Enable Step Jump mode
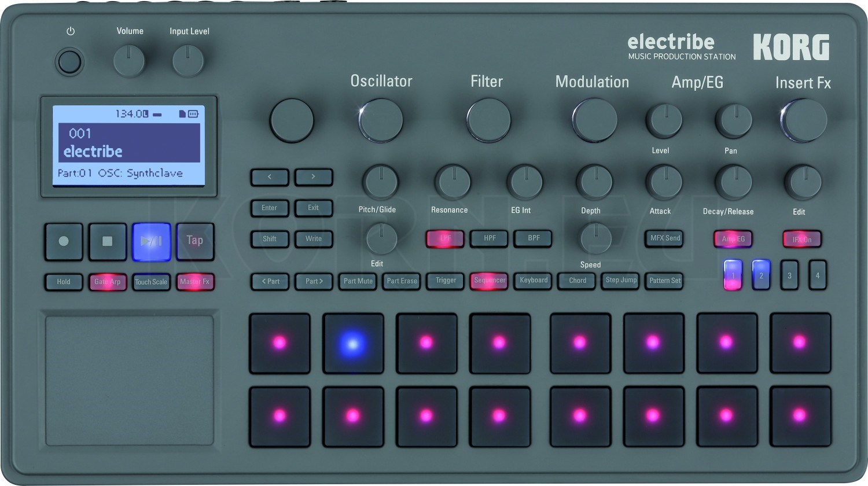This screenshot has width=868, height=486. tap(620, 281)
